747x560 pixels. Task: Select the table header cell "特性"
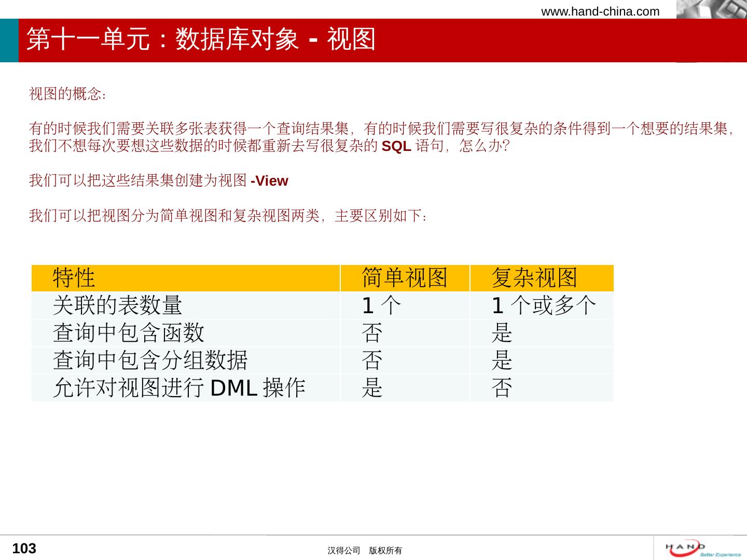(186, 278)
